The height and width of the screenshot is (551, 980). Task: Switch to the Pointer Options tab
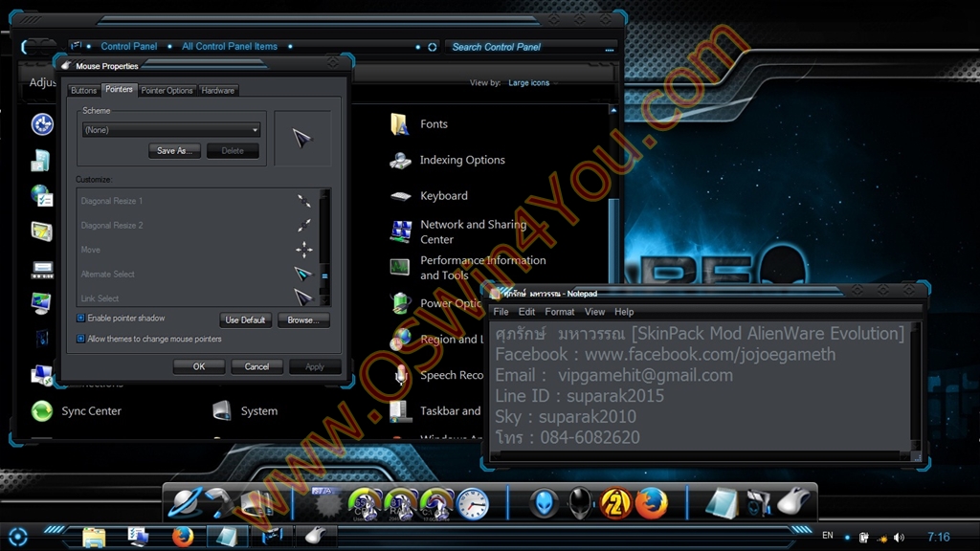tap(167, 91)
